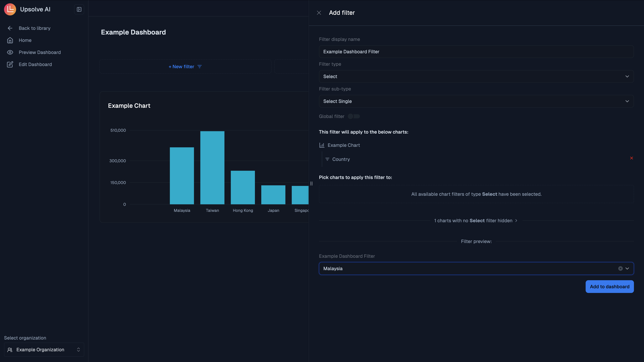
Task: Select the Home icon in the sidebar
Action: 10,40
